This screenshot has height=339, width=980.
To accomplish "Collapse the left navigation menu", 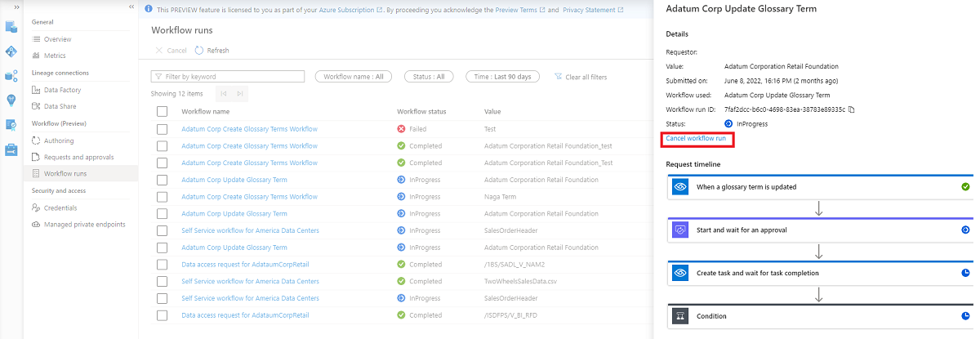I will 131,7.
